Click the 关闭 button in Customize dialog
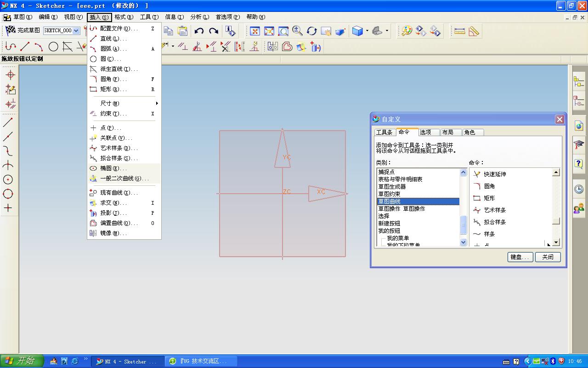This screenshot has width=588, height=368. (548, 257)
